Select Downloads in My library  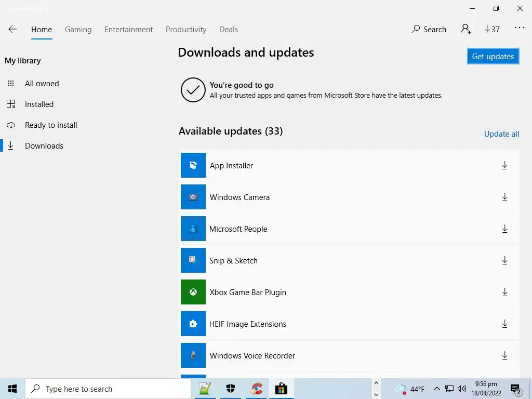(x=44, y=146)
